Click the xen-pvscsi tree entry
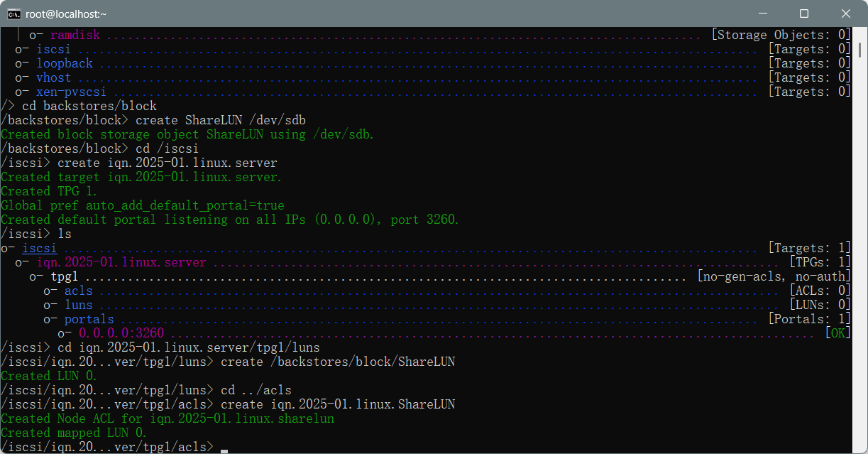Image resolution: width=868 pixels, height=454 pixels. (x=71, y=92)
